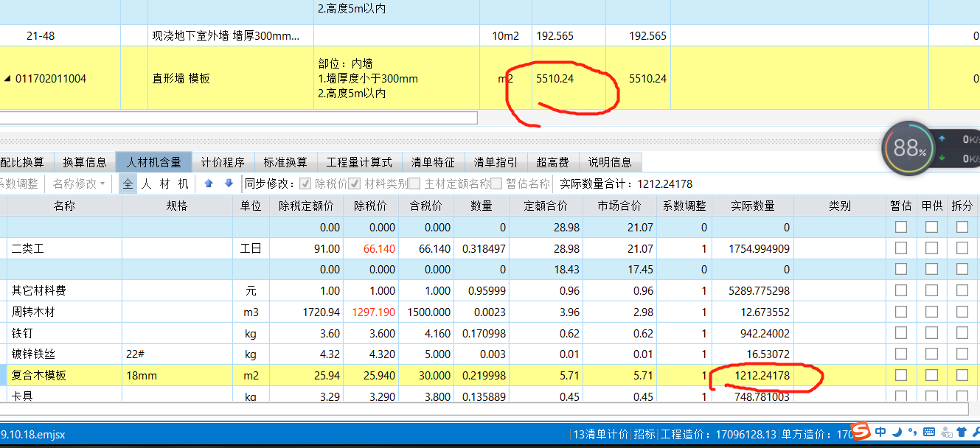Click the 系数调整 toolbar button
This screenshot has height=448, width=980.
[19, 183]
